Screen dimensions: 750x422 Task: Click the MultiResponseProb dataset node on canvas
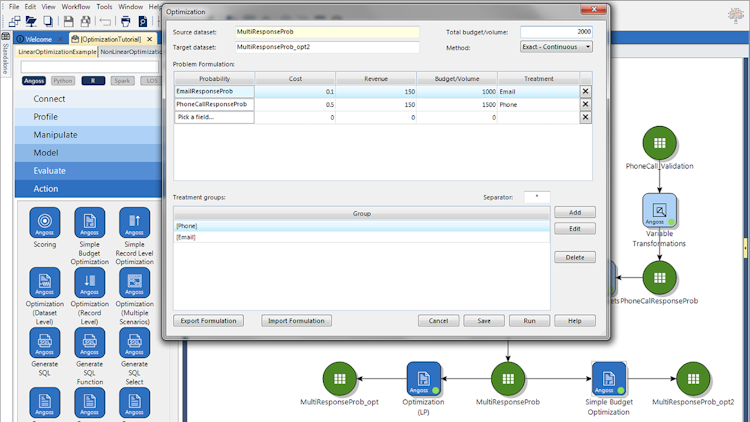(x=508, y=378)
